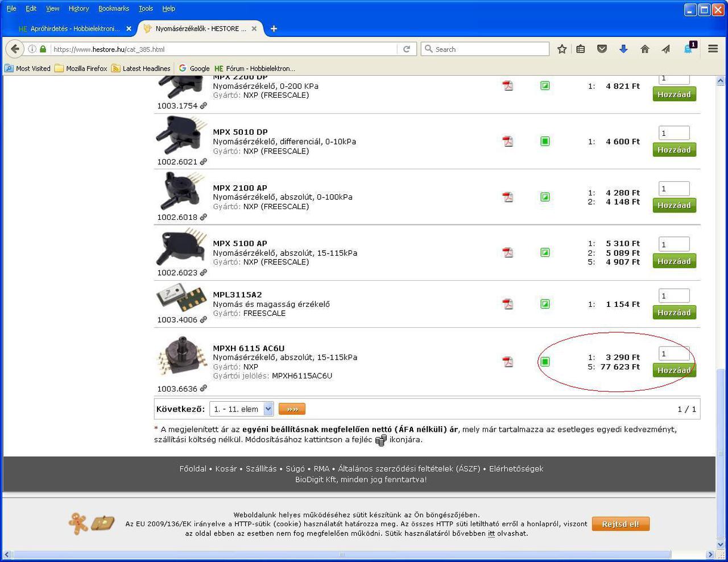The image size is (728, 562).
Task: Open PDF datasheet for MPX 2100 AP
Action: coord(508,197)
